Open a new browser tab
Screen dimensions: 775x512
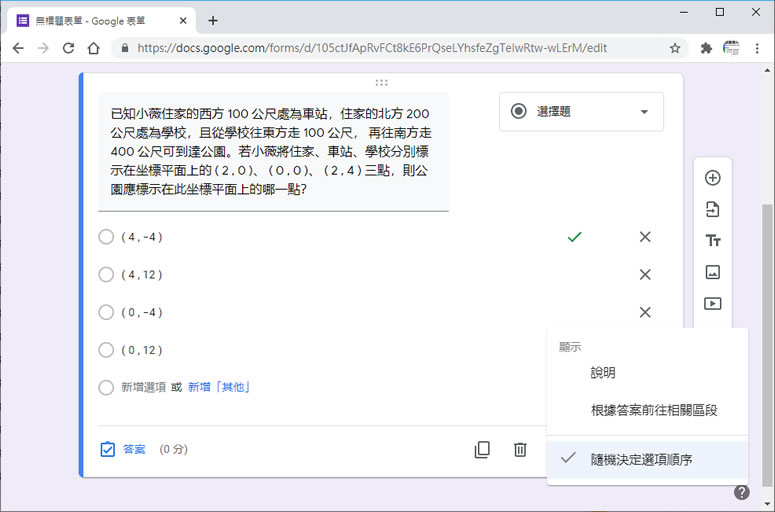(213, 20)
